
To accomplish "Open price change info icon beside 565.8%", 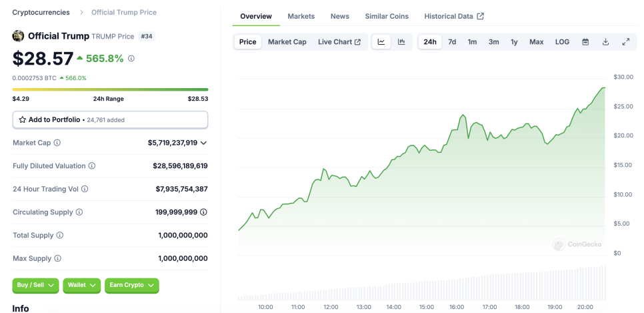I will tap(131, 59).
